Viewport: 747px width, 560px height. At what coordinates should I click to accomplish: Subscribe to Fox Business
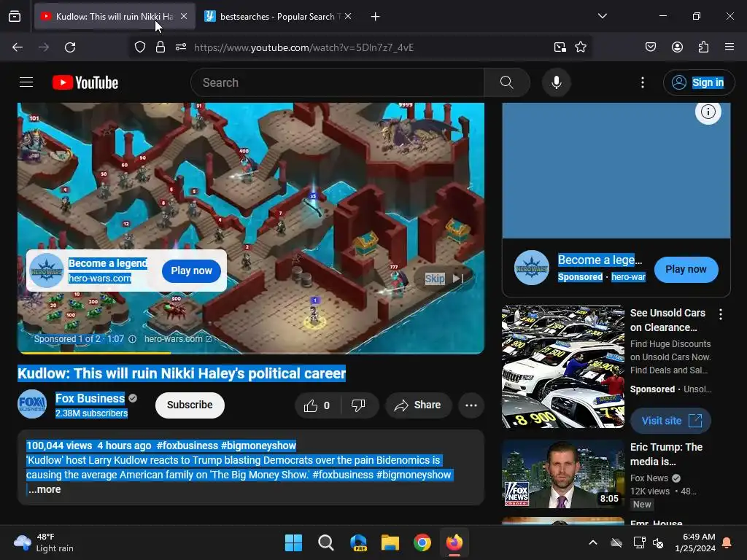190,405
